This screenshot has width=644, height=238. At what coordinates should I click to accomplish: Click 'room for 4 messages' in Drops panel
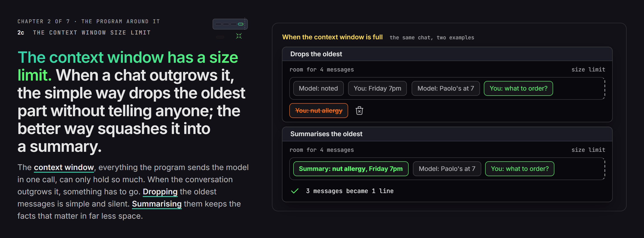[322, 70]
